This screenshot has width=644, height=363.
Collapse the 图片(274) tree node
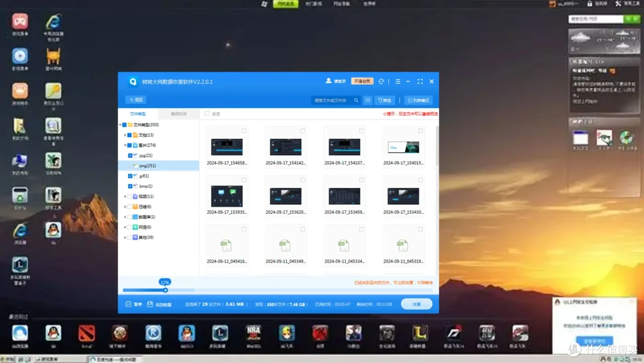pos(125,145)
